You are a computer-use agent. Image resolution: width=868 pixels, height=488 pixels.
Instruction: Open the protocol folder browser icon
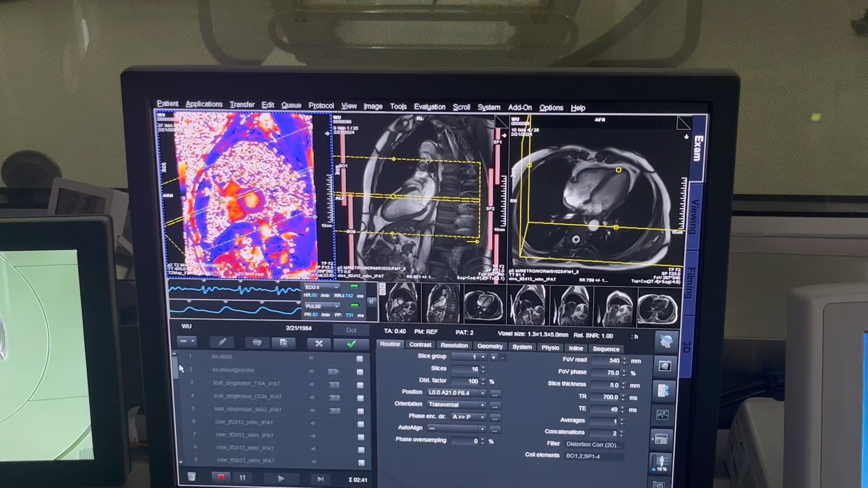(x=257, y=343)
